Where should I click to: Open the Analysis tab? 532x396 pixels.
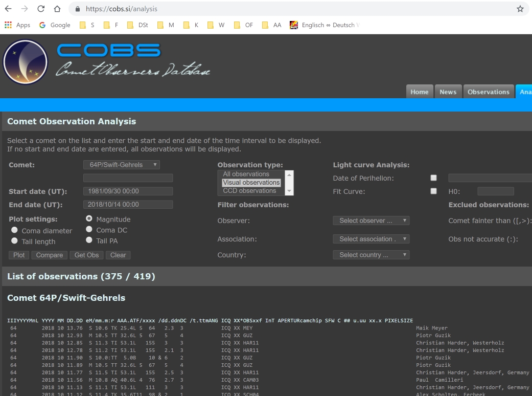click(x=524, y=92)
